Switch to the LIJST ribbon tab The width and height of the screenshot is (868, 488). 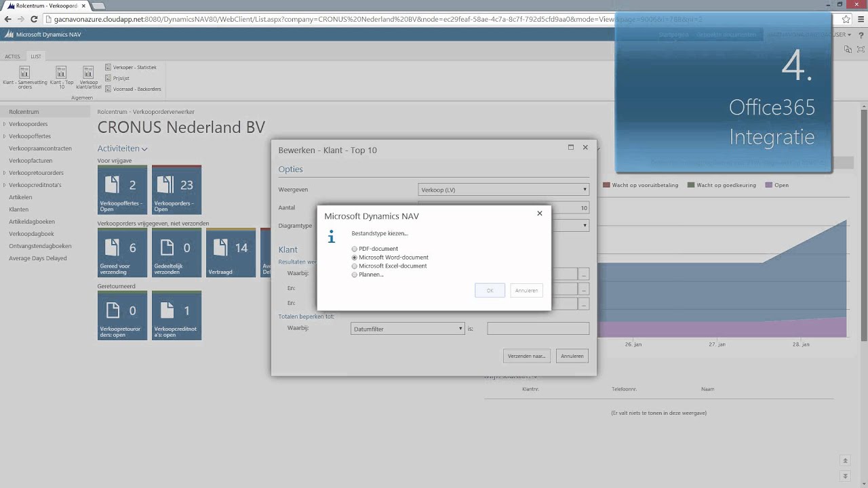[x=36, y=56]
